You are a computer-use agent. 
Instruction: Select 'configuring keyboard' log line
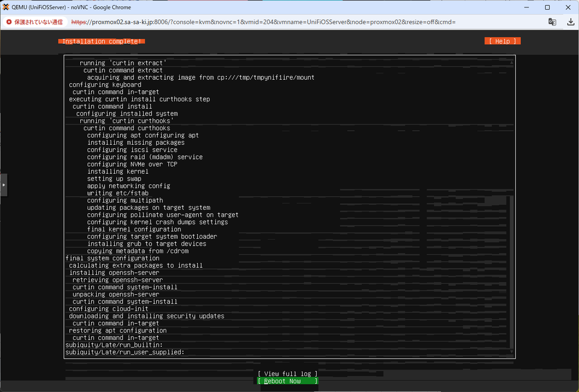(105, 85)
